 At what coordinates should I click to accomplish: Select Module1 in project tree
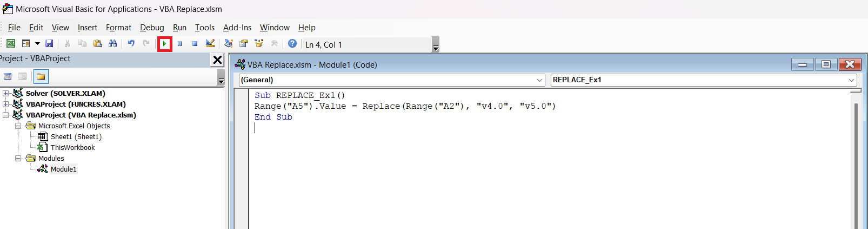click(x=64, y=169)
